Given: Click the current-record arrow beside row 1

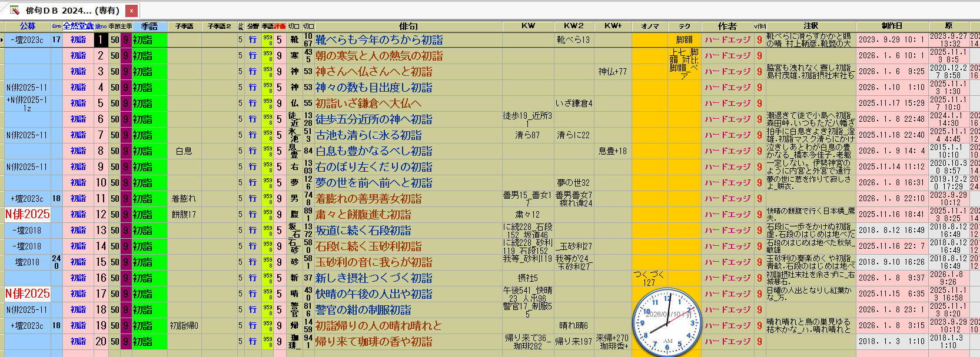Looking at the screenshot, I should [2, 40].
